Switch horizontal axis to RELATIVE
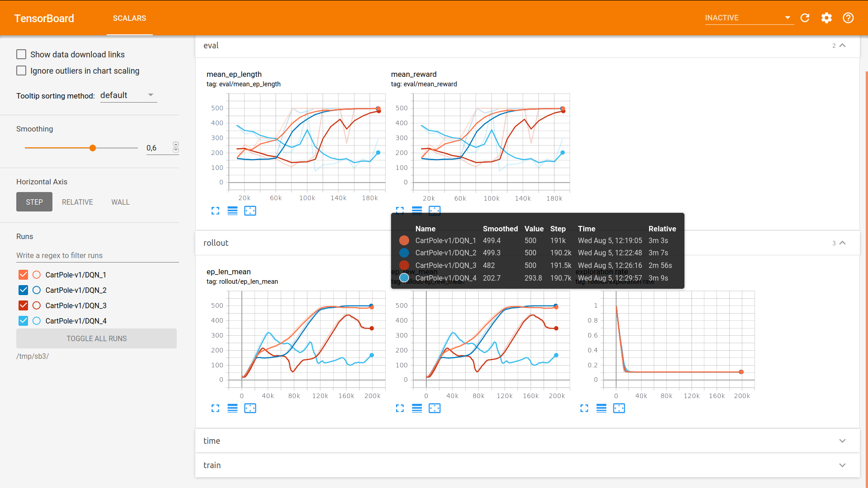The height and width of the screenshot is (488, 868). pyautogui.click(x=77, y=202)
